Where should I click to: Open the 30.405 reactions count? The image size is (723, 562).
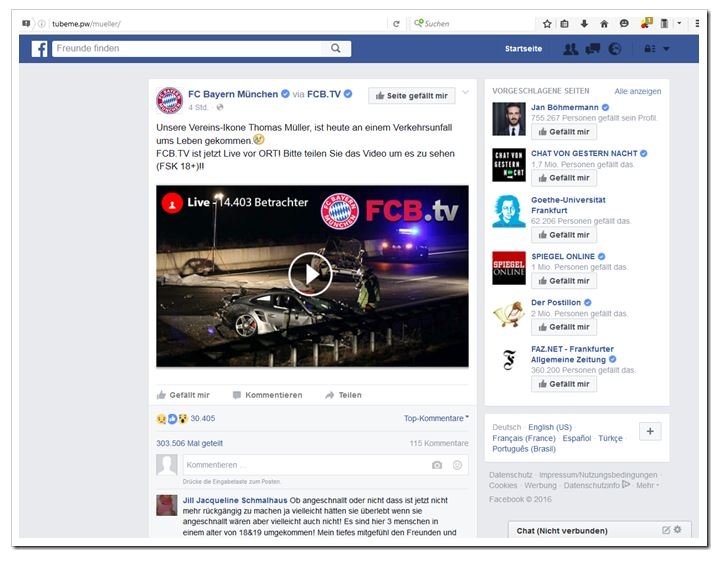point(202,418)
